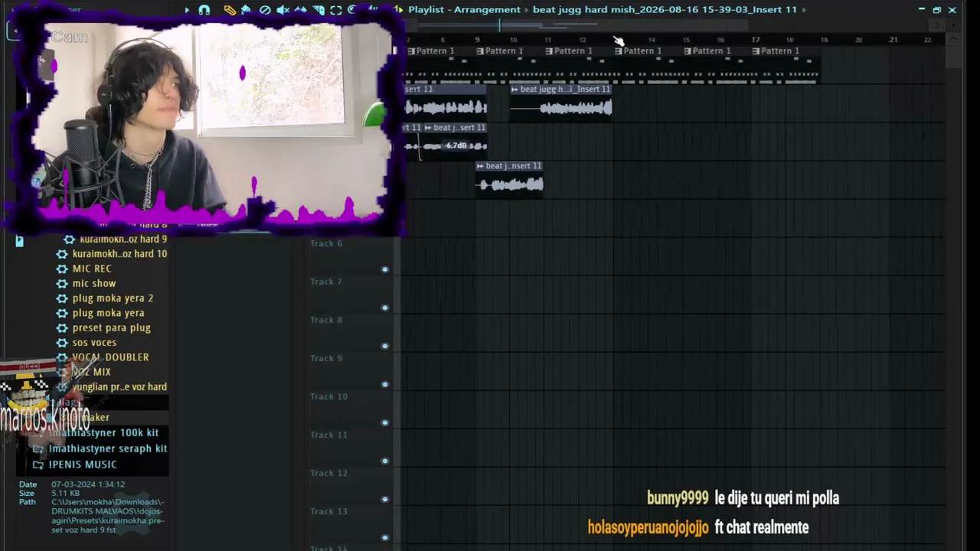This screenshot has width=980, height=551.
Task: Click bar 9 on the timeline ruler
Action: pyautogui.click(x=477, y=40)
